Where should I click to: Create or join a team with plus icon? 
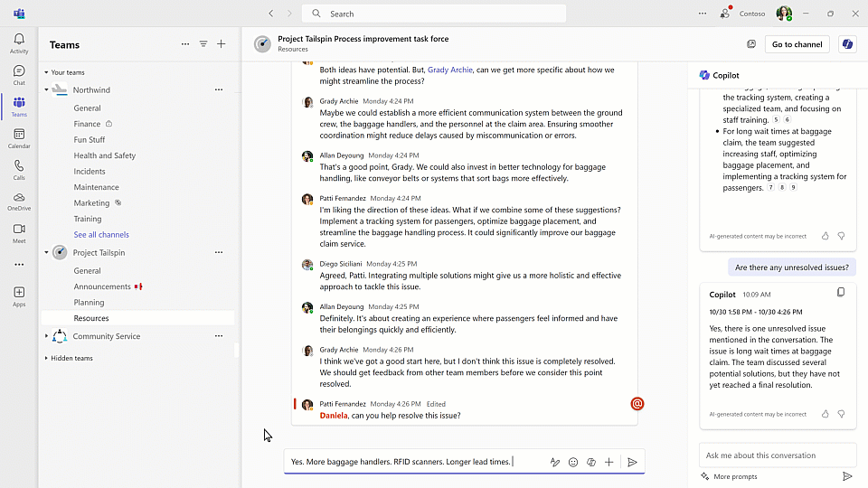(x=222, y=44)
